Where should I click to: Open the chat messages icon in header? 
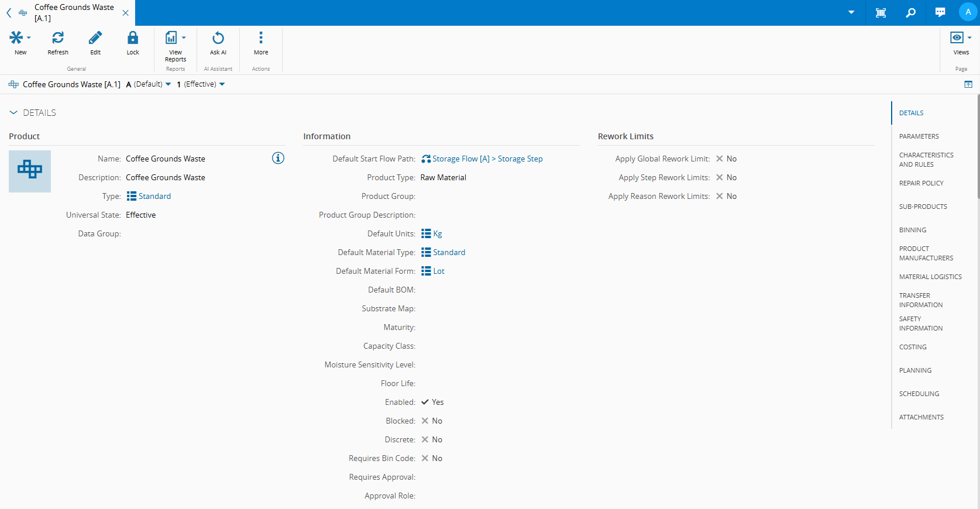940,12
